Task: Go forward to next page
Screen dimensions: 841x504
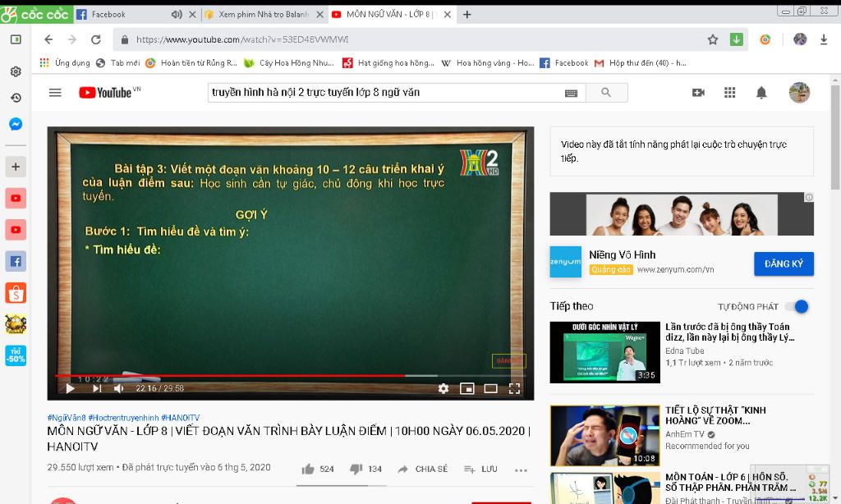Action: click(x=72, y=39)
